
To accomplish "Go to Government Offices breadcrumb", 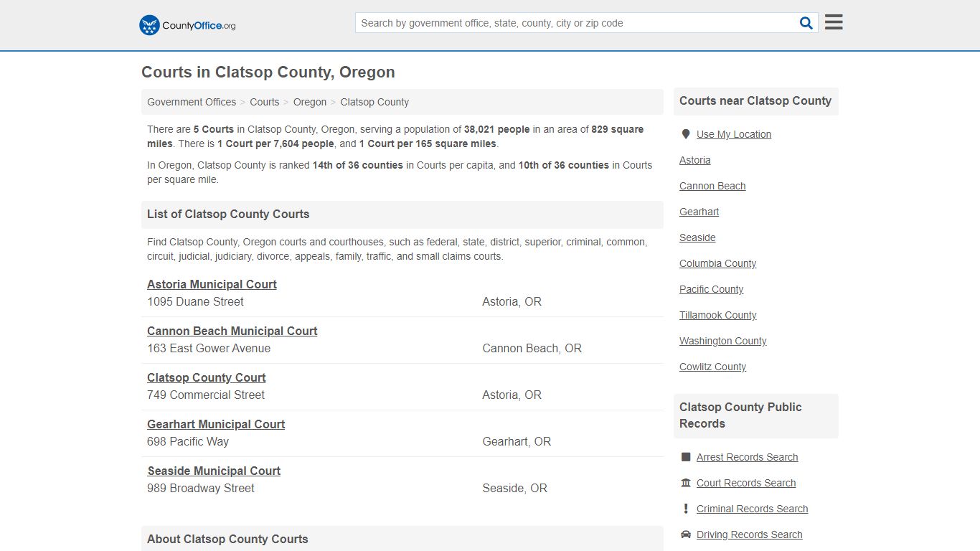I will point(192,102).
